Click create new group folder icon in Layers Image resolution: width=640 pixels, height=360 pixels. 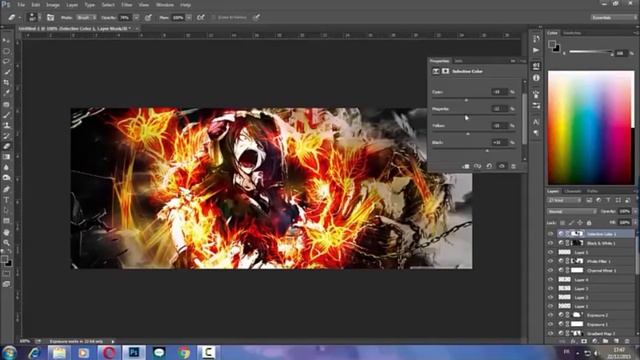click(605, 341)
